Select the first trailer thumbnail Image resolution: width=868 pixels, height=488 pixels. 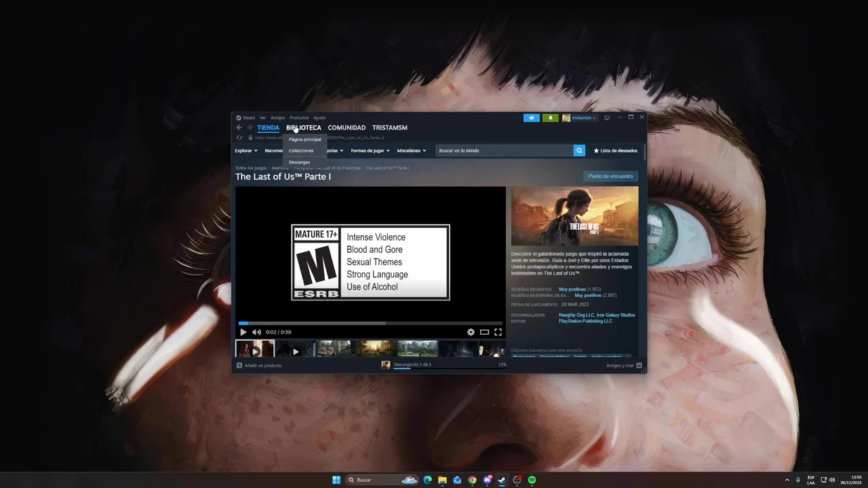[x=255, y=348]
